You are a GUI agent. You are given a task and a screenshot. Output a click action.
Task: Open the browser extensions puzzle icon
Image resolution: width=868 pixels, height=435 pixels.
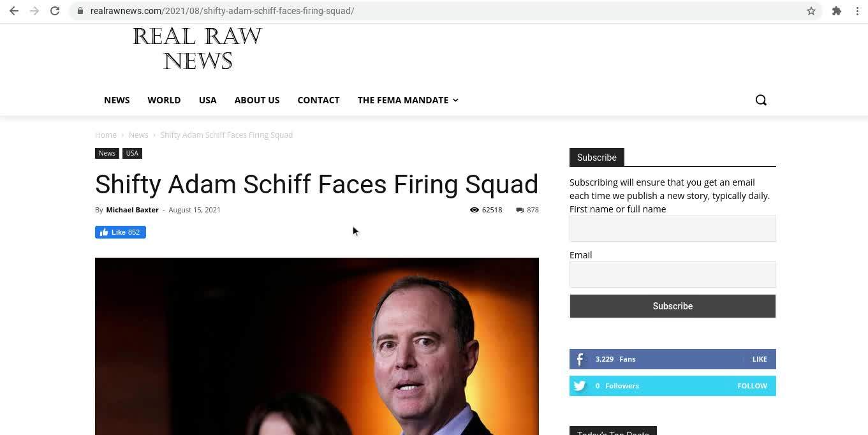pos(837,11)
